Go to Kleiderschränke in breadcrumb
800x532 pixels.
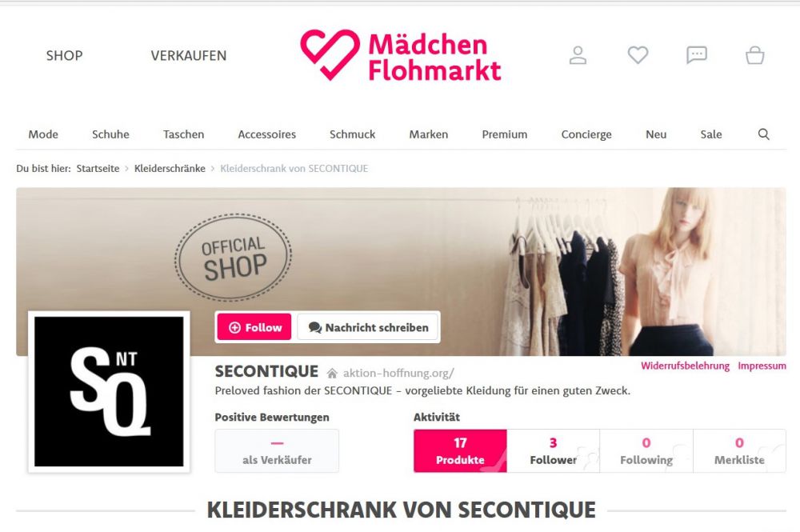[x=170, y=168]
